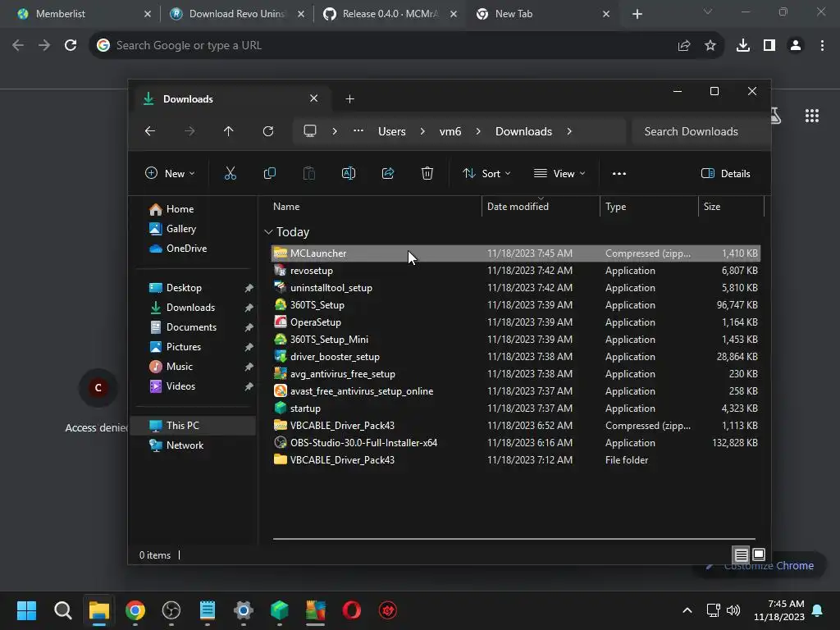The height and width of the screenshot is (630, 840).
Task: Select the Downloads Explorer tab
Action: (x=231, y=98)
